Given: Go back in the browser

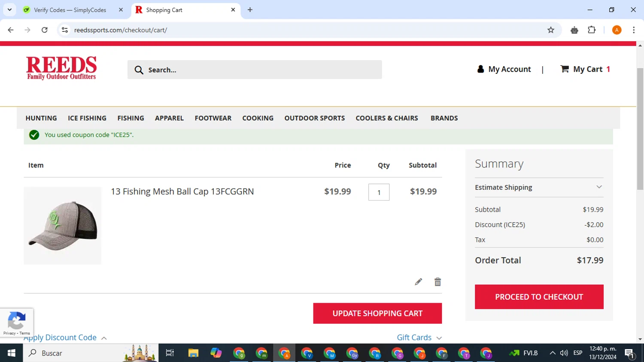Looking at the screenshot, I should pyautogui.click(x=11, y=30).
